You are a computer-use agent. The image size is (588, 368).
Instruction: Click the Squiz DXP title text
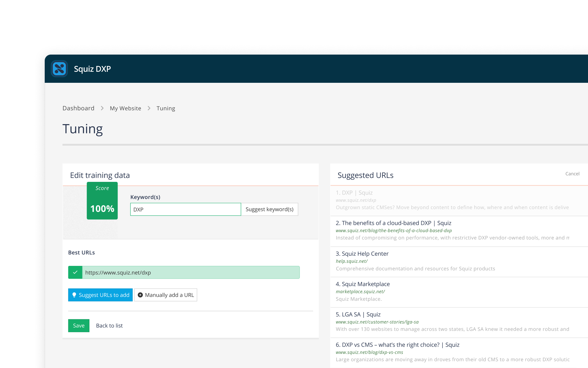pyautogui.click(x=92, y=69)
